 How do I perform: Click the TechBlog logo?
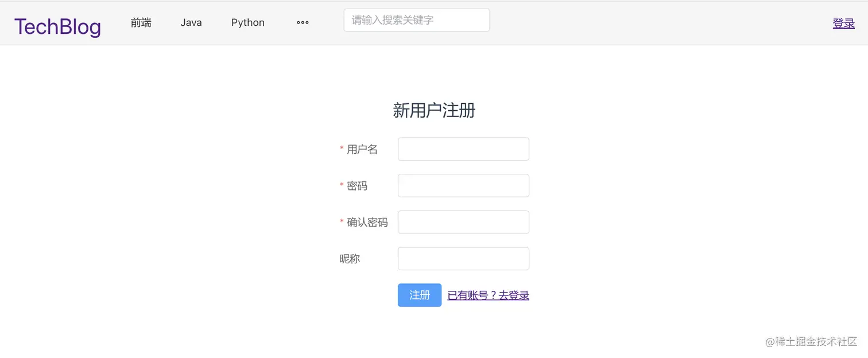(x=57, y=25)
